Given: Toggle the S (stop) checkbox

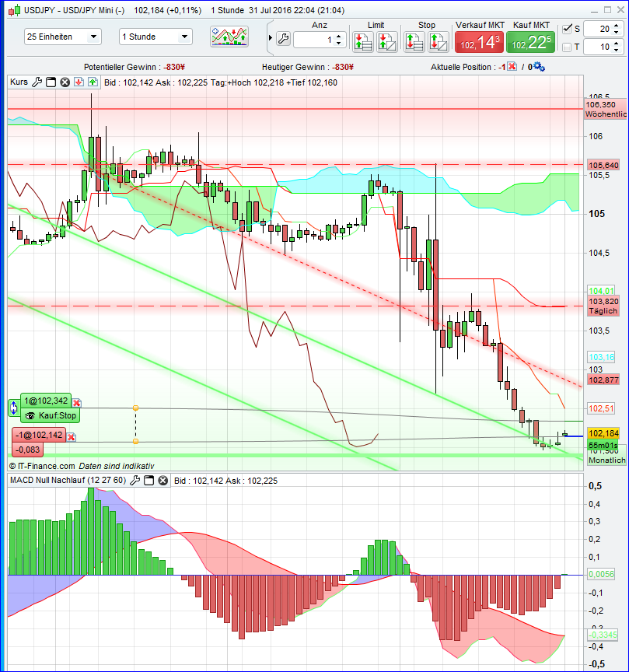Looking at the screenshot, I should click(x=567, y=29).
